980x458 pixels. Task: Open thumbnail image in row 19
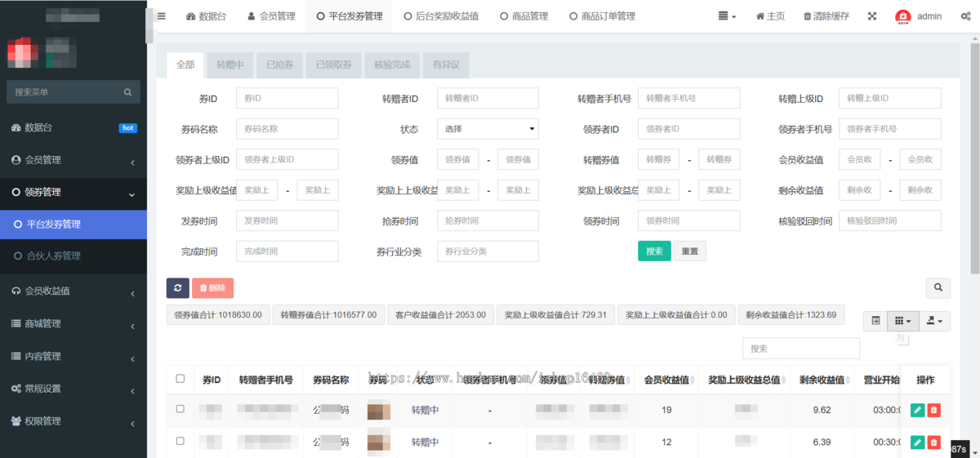379,411
